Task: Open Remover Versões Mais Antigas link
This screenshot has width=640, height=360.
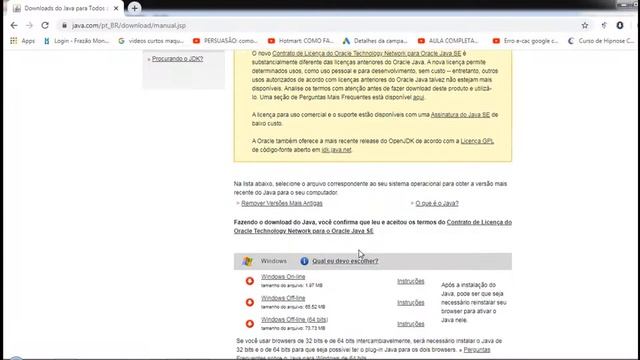Action: (x=282, y=203)
